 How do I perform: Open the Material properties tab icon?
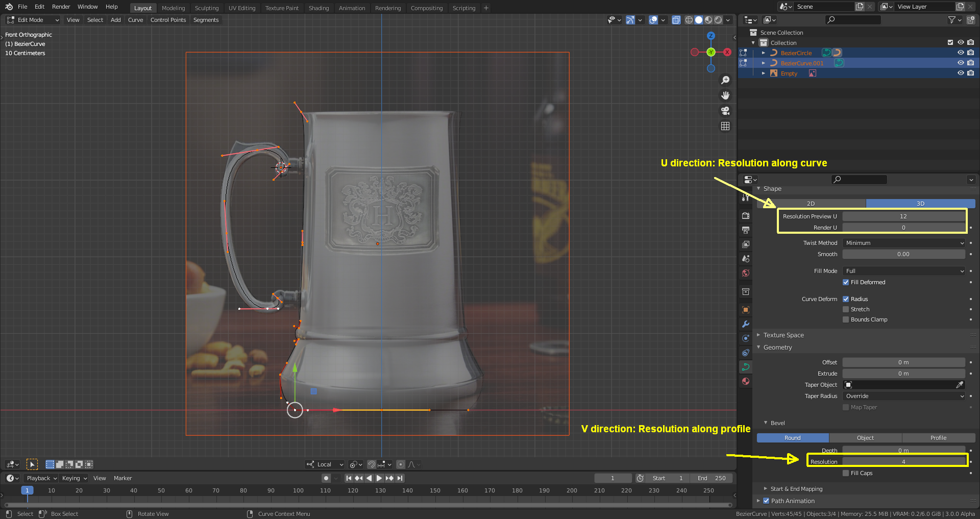(746, 381)
